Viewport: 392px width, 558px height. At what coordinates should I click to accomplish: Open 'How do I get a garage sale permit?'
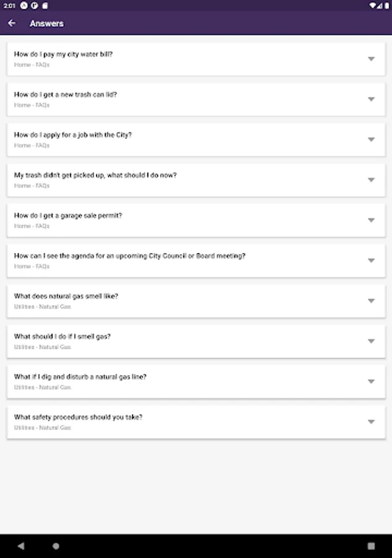(x=68, y=215)
